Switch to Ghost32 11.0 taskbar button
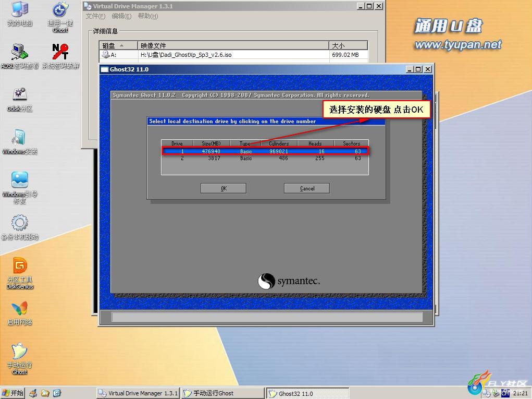The width and height of the screenshot is (532, 399). coord(307,393)
